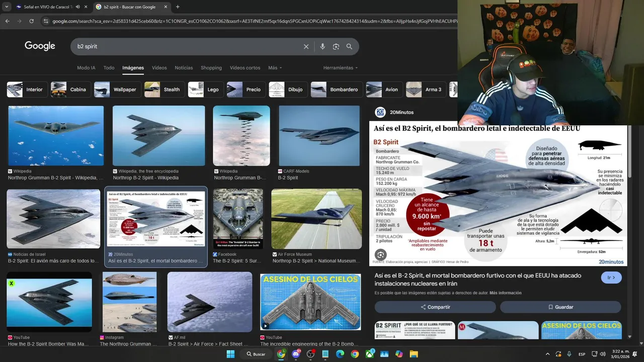Open Discord from the taskbar

coord(296,354)
